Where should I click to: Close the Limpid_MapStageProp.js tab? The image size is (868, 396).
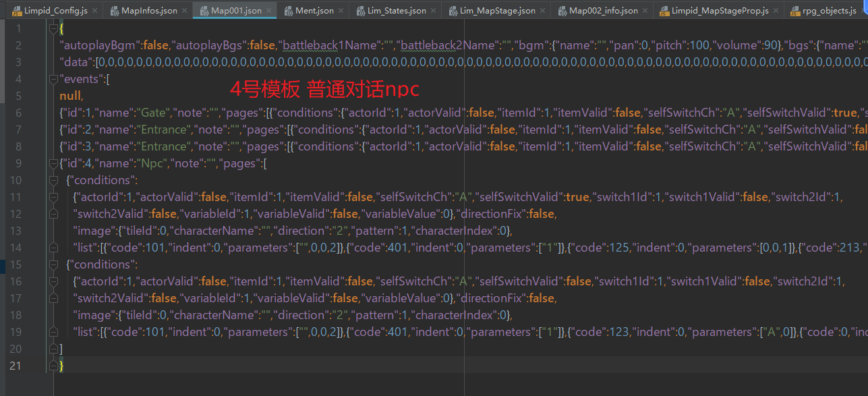click(776, 11)
